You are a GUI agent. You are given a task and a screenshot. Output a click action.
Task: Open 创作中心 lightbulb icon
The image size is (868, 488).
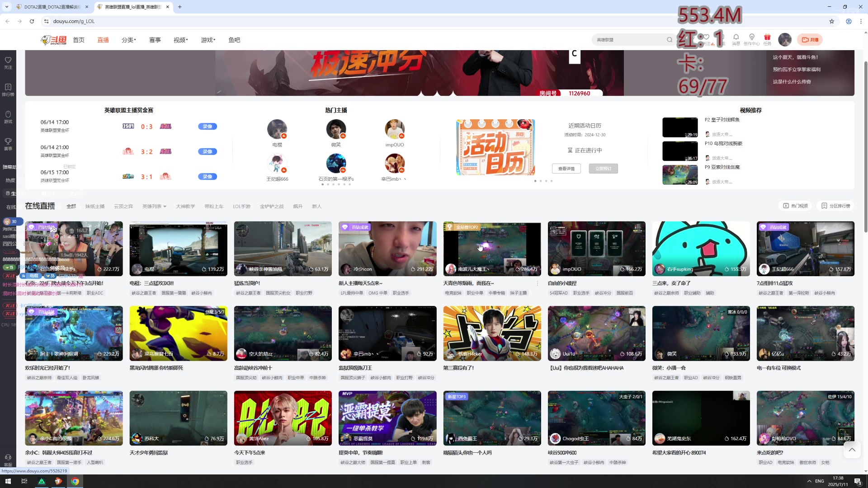click(x=751, y=39)
